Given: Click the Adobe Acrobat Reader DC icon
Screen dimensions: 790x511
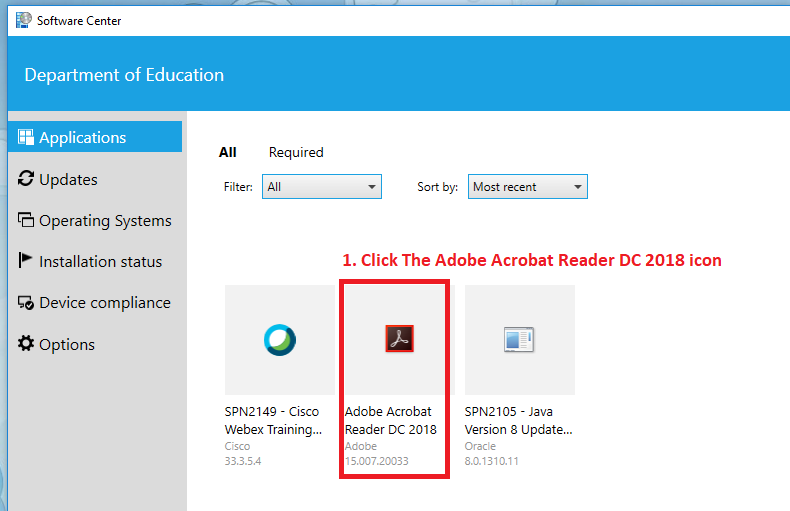Looking at the screenshot, I should point(400,338).
